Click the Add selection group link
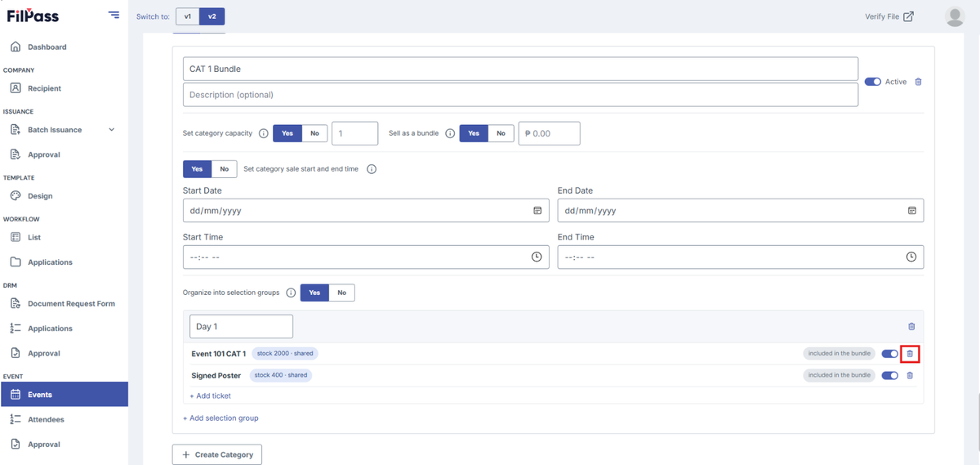The height and width of the screenshot is (465, 980). pyautogui.click(x=220, y=418)
